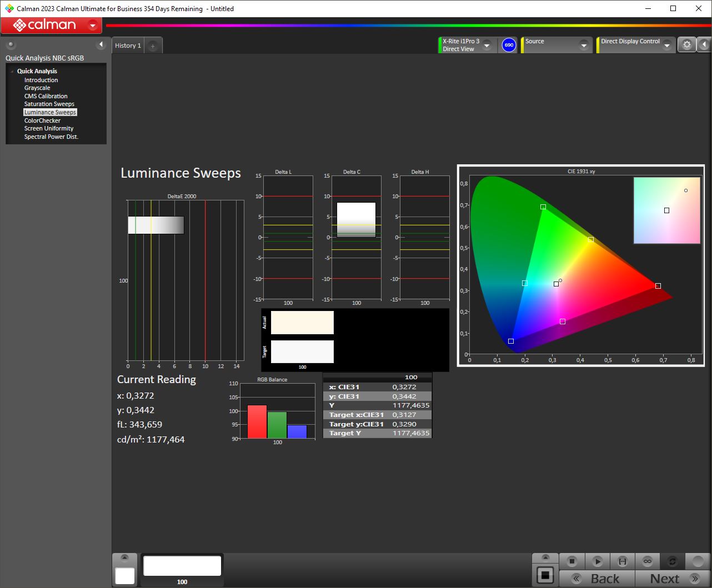This screenshot has width=712, height=588.
Task: Collapse the right panel arrow beside the gear
Action: pyautogui.click(x=704, y=45)
